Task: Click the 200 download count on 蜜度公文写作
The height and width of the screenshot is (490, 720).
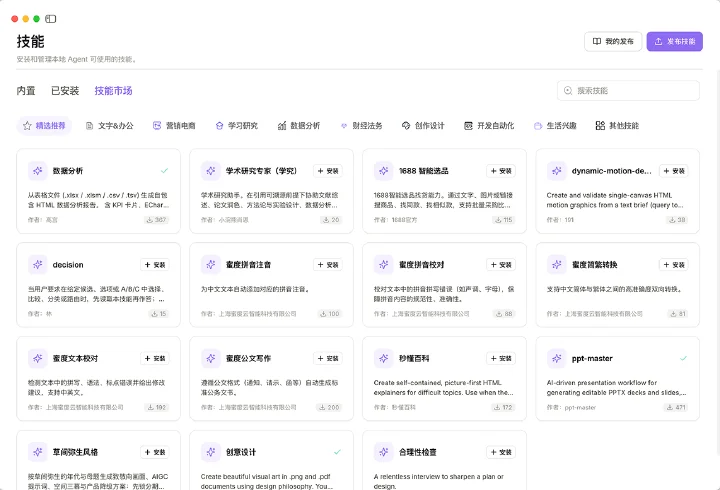Action: point(329,407)
